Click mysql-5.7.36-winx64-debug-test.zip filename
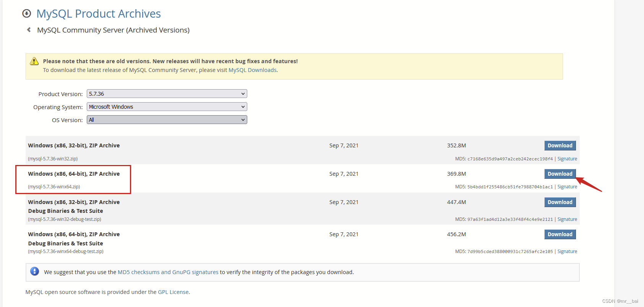644x307 pixels. click(x=66, y=251)
